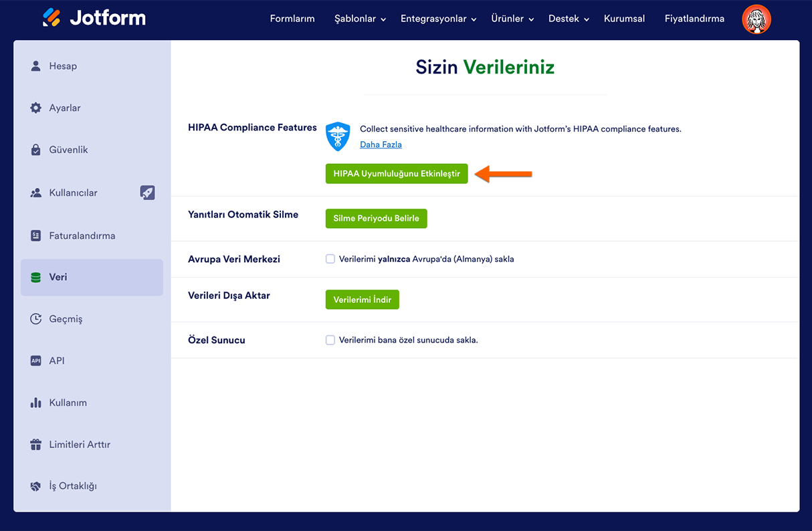This screenshot has width=812, height=531.
Task: Click the Limitleri Arttır gift icon
Action: pos(36,444)
